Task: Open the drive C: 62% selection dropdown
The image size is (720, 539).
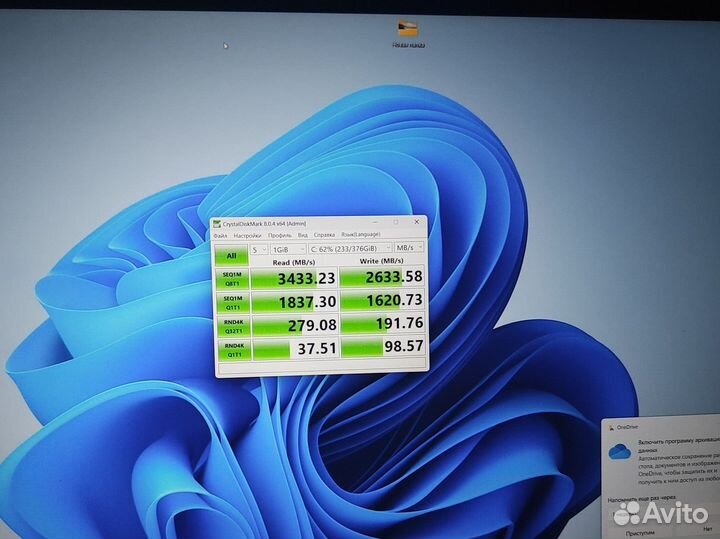Action: [x=350, y=248]
